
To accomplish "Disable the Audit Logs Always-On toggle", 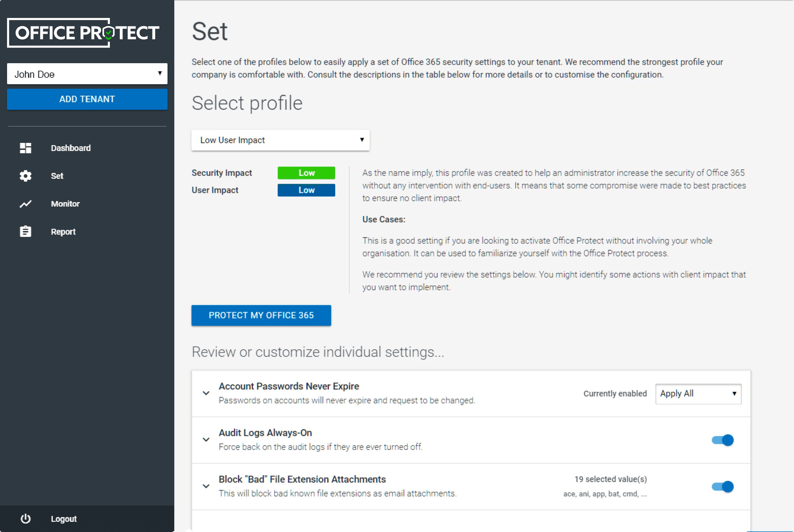I will (x=722, y=440).
